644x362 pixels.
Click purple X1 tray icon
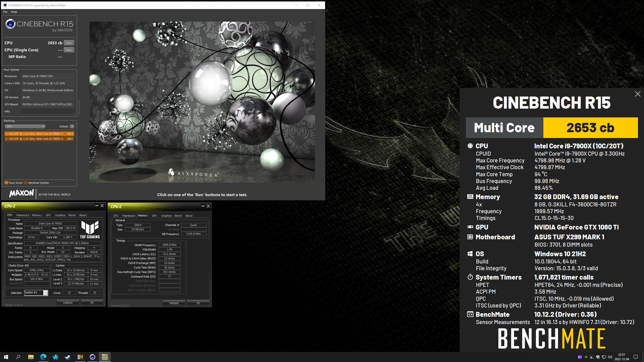pyautogui.click(x=580, y=357)
